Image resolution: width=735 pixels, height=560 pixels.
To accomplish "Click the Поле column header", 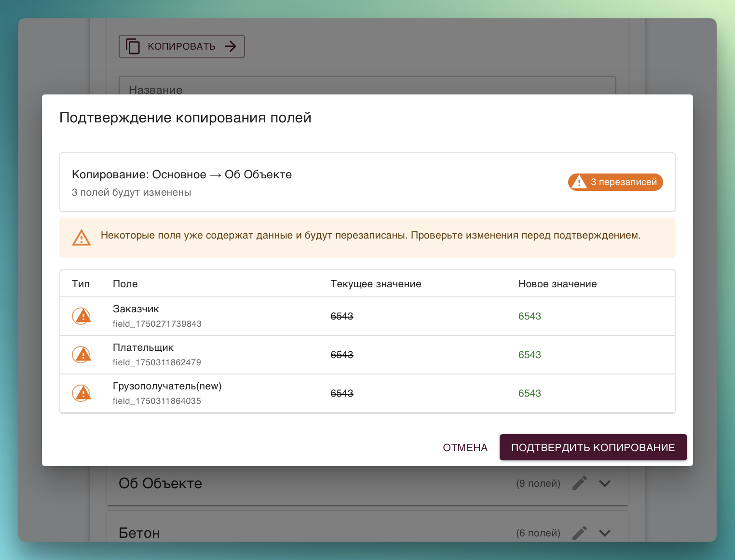I will tap(125, 284).
